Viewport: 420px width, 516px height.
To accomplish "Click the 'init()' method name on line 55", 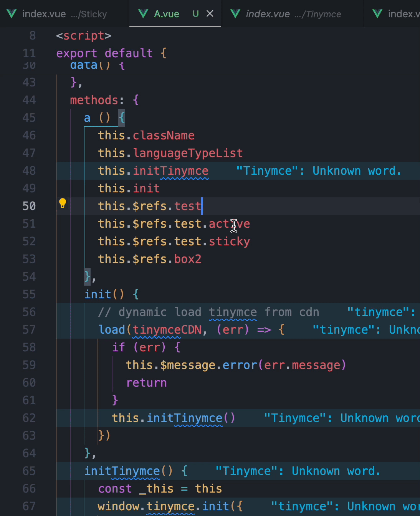I will click(104, 294).
